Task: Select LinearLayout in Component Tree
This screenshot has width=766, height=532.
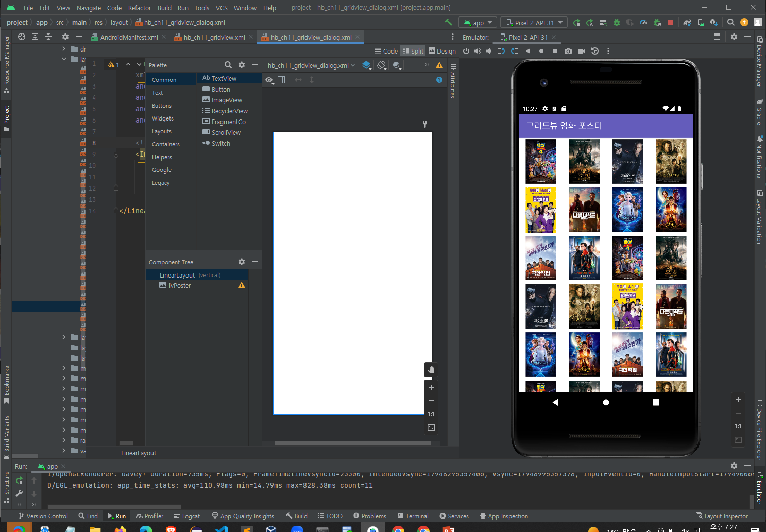Action: 197,275
